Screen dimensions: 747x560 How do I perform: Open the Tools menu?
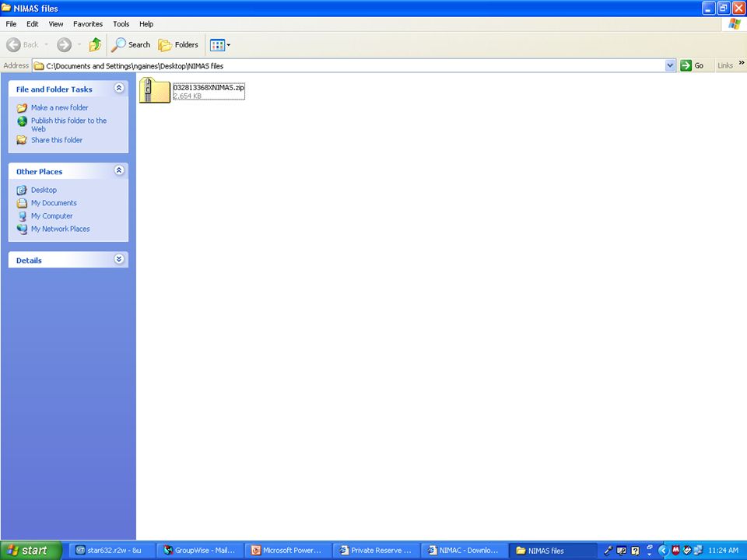pos(121,24)
